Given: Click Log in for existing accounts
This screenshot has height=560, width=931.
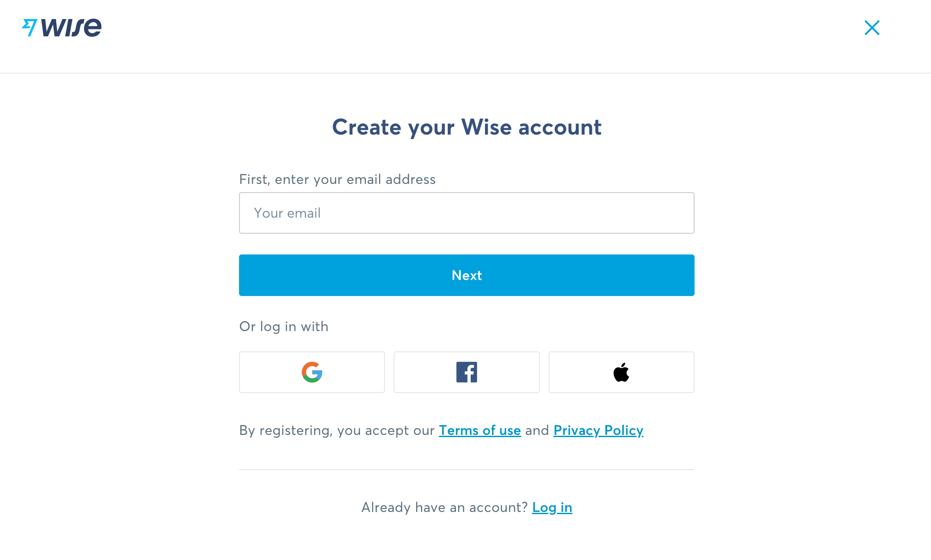Looking at the screenshot, I should (552, 507).
